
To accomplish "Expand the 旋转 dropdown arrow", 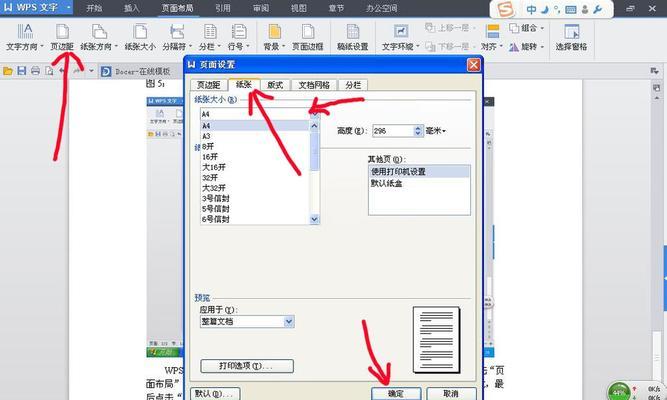I will (542, 47).
